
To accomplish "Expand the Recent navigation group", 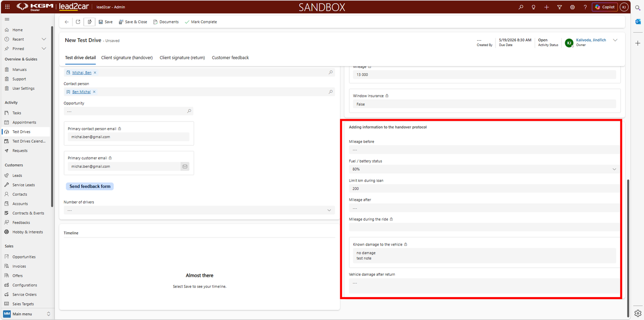I will [44, 39].
